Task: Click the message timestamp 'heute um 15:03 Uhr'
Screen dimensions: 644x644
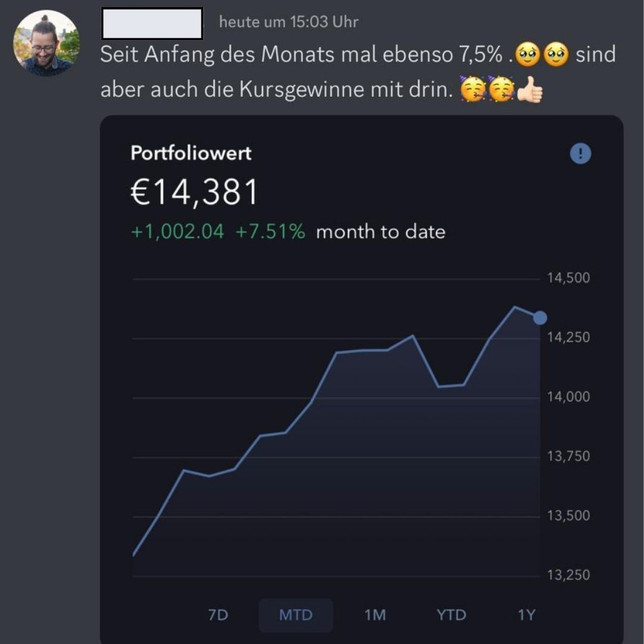Action: tap(289, 22)
